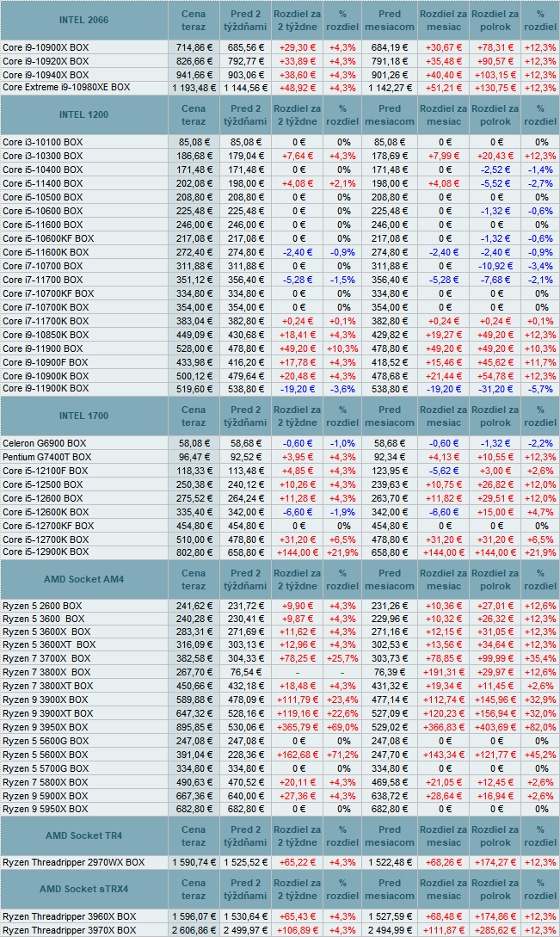Click Core i5-11400 BOX row name

(42, 183)
